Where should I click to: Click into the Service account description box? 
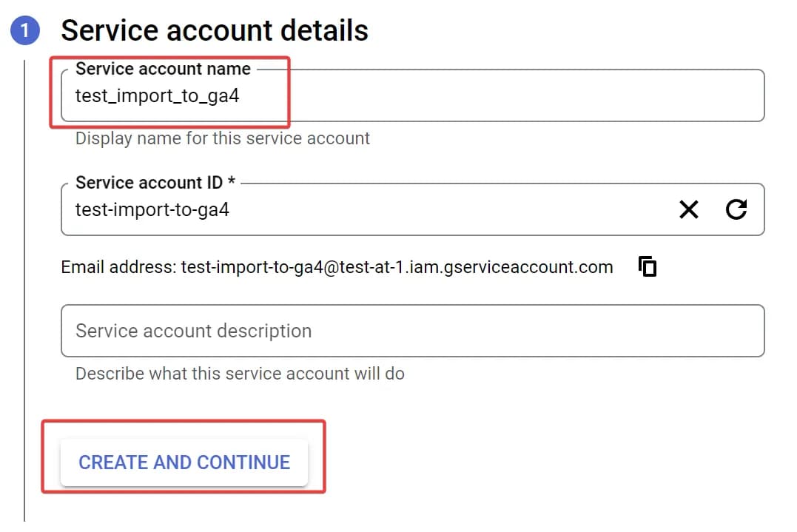click(x=413, y=331)
